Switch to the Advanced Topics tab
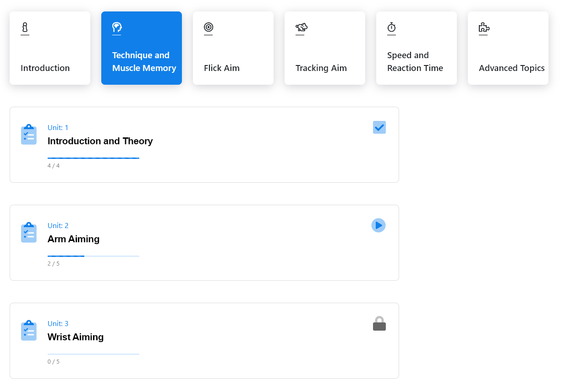This screenshot has height=392, width=565. pos(508,48)
